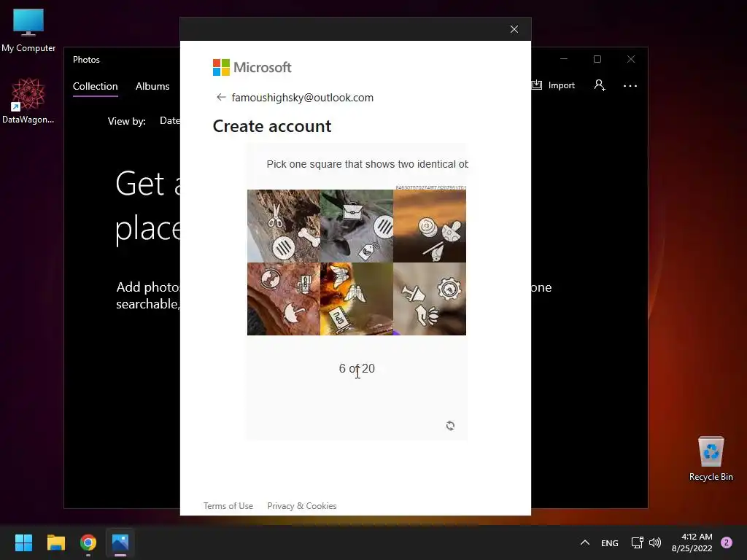This screenshot has width=747, height=560.
Task: Click the ENG language indicator
Action: 610,542
